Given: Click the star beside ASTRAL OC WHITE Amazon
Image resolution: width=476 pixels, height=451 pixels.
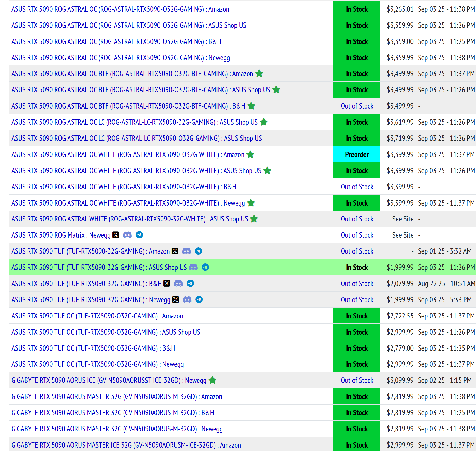Looking at the screenshot, I should (250, 154).
